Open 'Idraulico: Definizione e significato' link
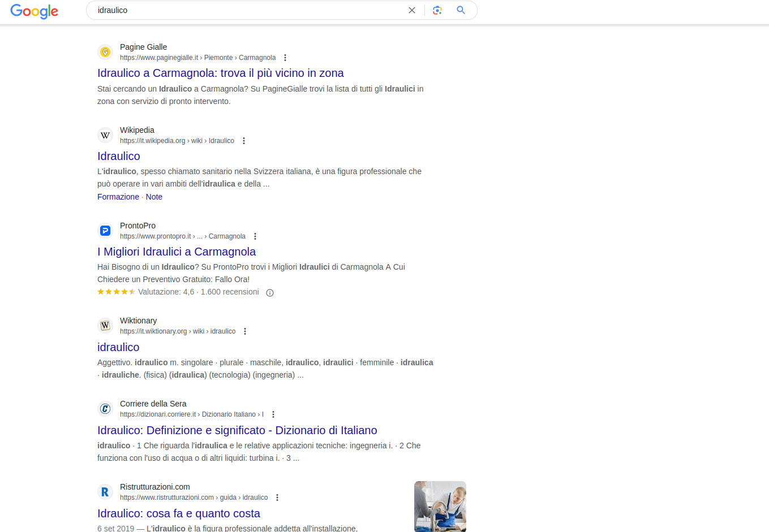 [237, 430]
